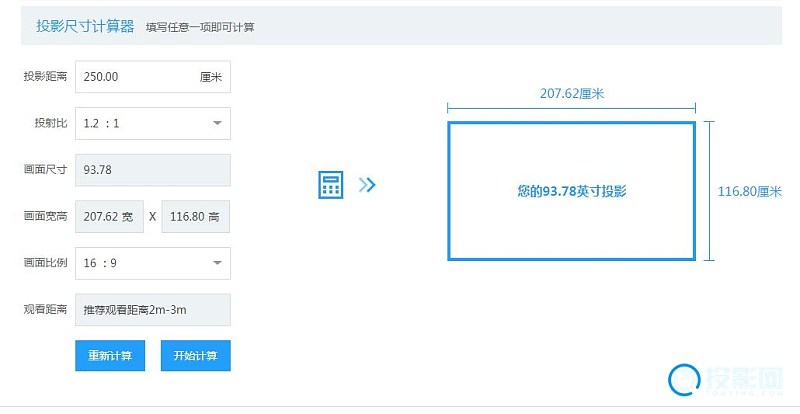This screenshot has width=800, height=414.
Task: Select the 116.80 高 height field
Action: tap(195, 216)
